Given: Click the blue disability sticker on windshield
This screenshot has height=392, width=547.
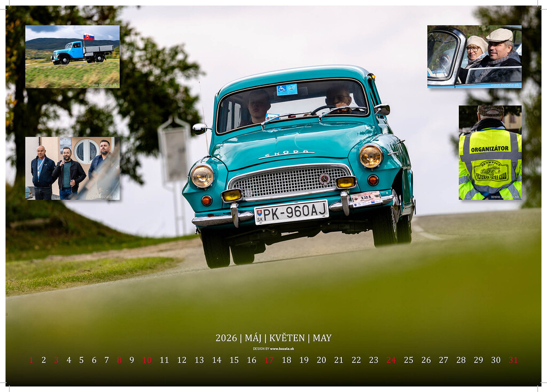Looking at the screenshot, I should (287, 89).
